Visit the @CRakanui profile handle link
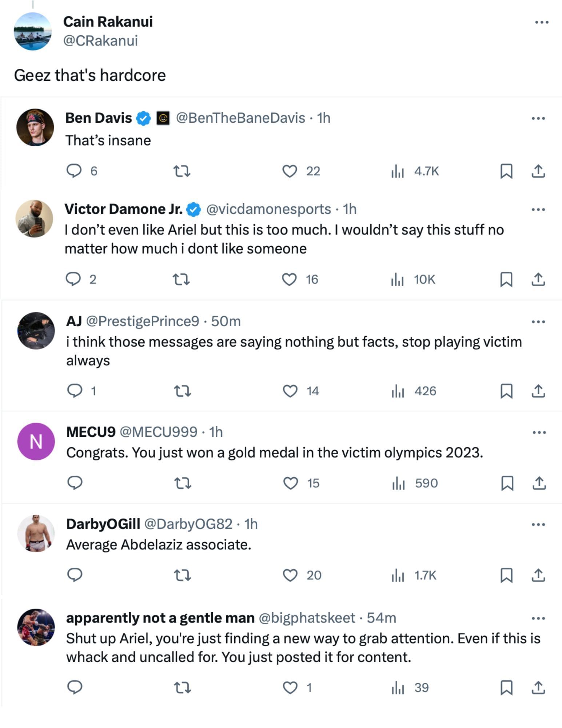This screenshot has width=562, height=728. pos(100,41)
